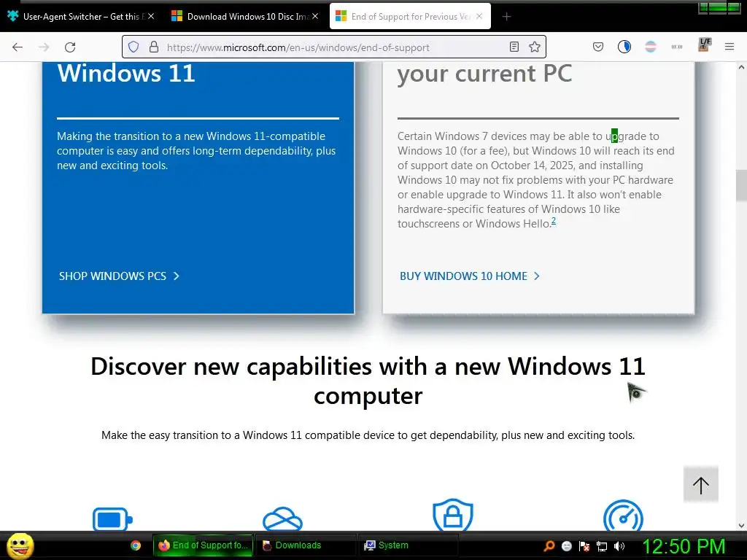Click the address bar URL field
This screenshot has width=747, height=560.
click(x=333, y=47)
